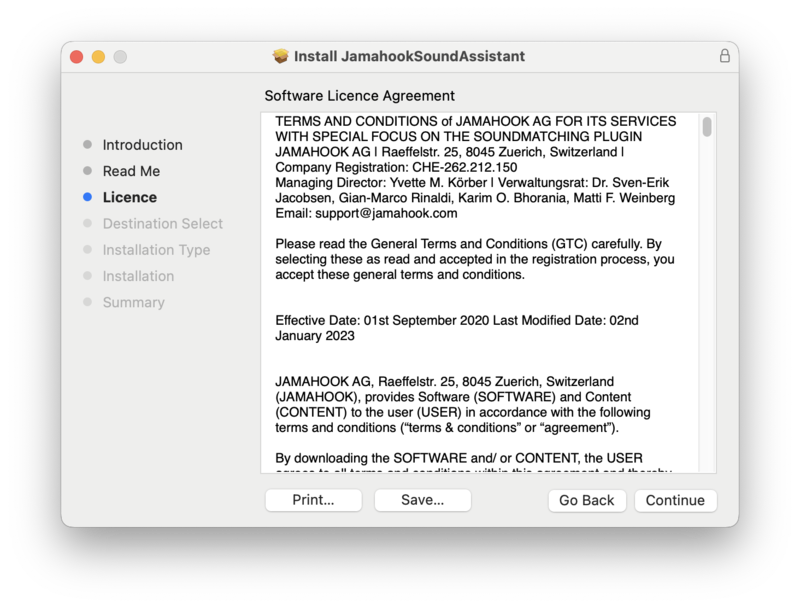Click the blue bullet beside Licence

coord(87,197)
